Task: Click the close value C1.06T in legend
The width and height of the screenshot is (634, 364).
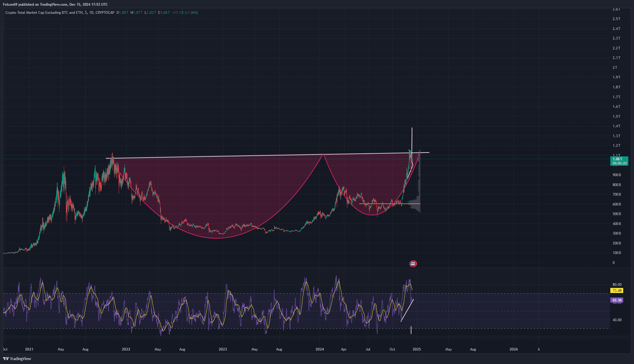Action: [164, 13]
